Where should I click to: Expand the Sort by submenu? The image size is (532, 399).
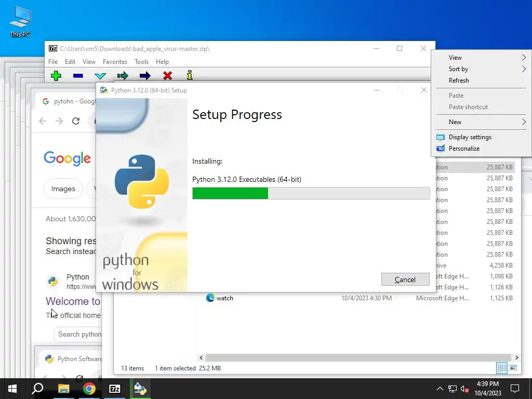tap(482, 69)
